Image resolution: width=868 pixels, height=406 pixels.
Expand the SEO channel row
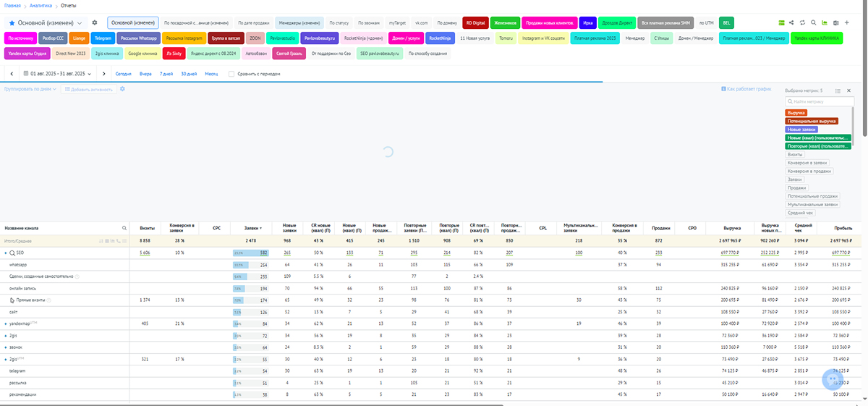point(6,253)
